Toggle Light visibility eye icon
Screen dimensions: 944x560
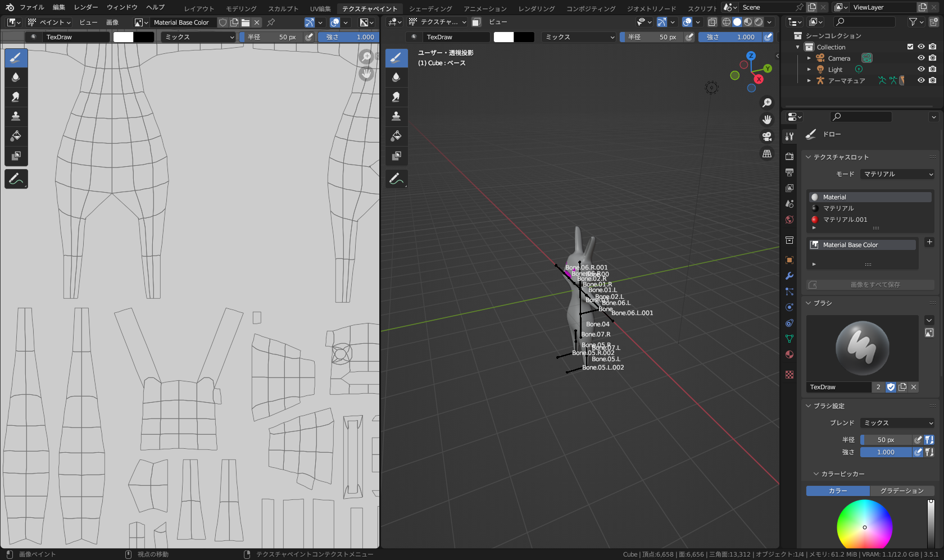(921, 70)
